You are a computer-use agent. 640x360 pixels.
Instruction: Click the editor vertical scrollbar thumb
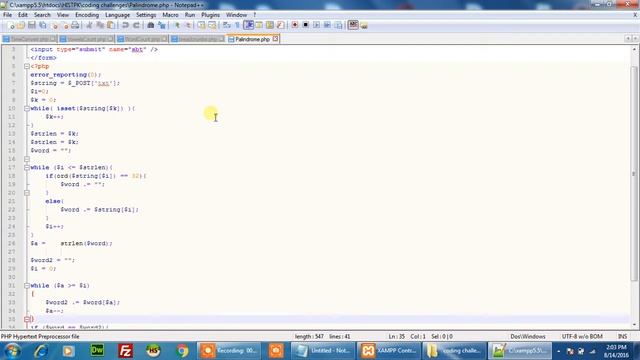coord(634,173)
